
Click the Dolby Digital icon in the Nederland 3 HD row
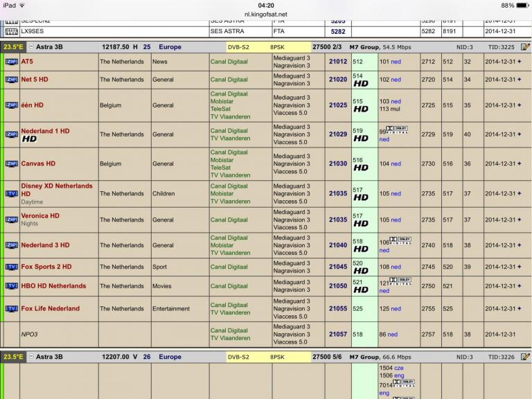point(399,240)
